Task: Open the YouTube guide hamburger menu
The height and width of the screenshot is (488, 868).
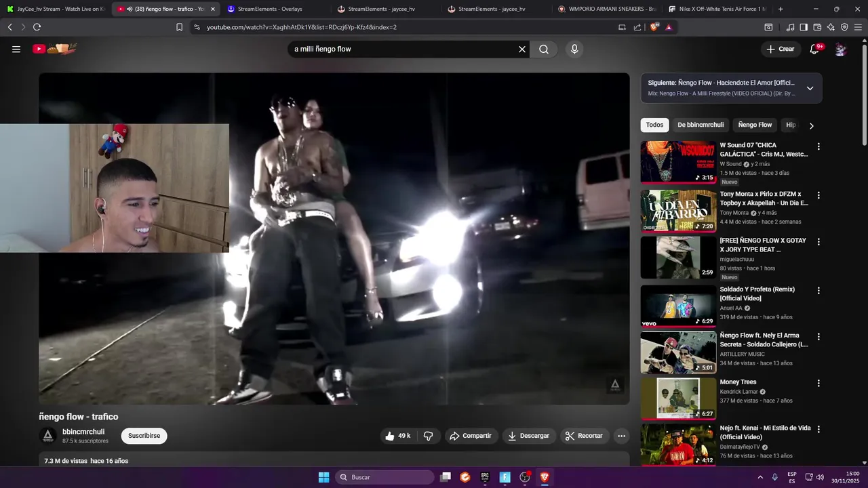Action: pos(16,49)
